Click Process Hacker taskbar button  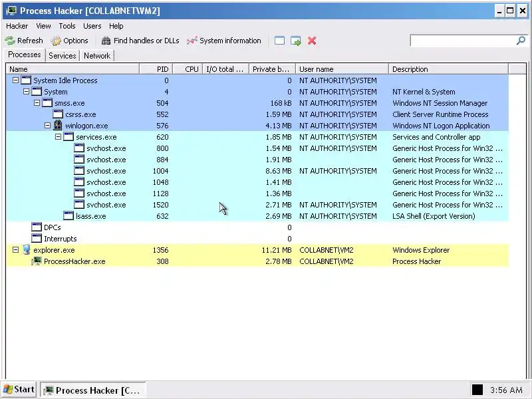pos(92,390)
